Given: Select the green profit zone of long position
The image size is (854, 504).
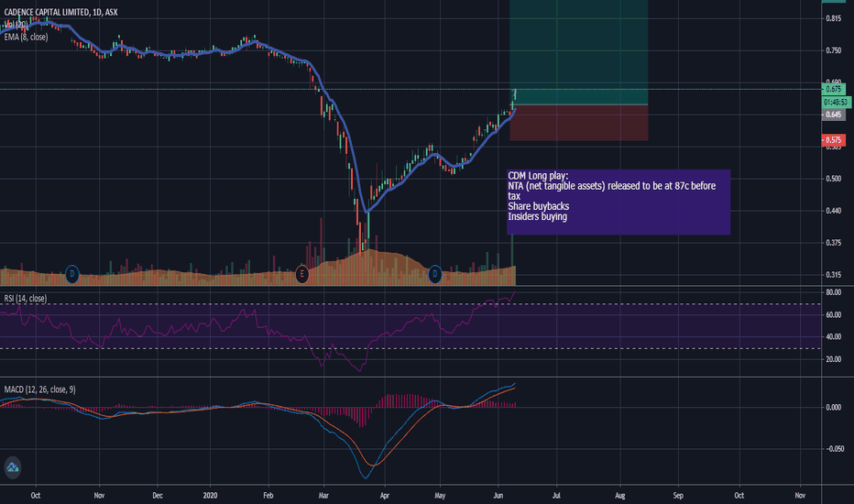Looking at the screenshot, I should coord(578,51).
